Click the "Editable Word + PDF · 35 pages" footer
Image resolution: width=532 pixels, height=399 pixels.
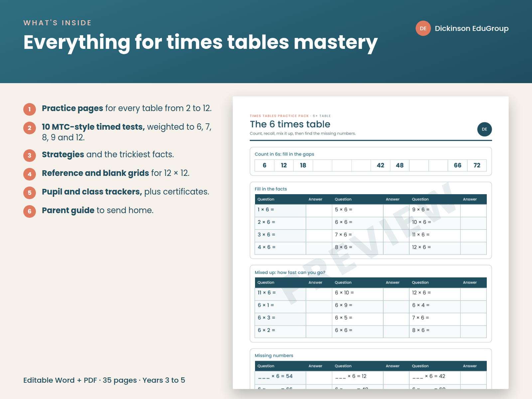[x=104, y=380]
